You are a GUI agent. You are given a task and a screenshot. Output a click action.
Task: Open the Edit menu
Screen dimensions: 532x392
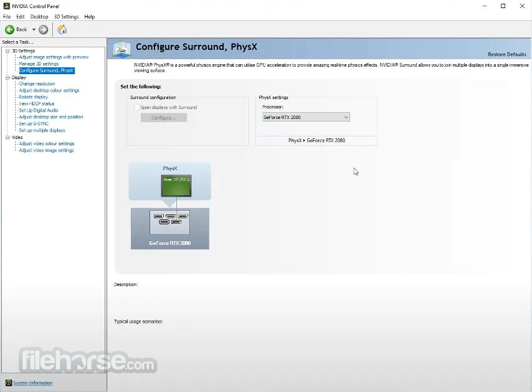21,17
